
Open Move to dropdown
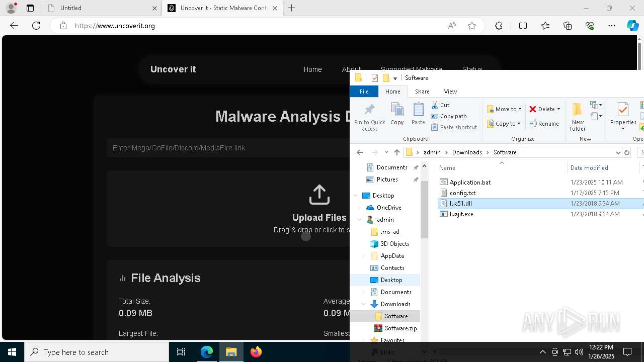[x=504, y=109]
